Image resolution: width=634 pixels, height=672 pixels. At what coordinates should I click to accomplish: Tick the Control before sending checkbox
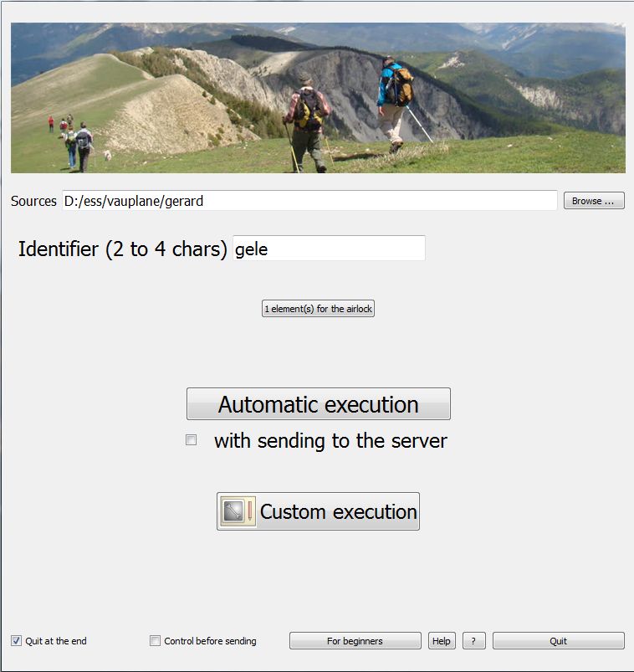155,641
